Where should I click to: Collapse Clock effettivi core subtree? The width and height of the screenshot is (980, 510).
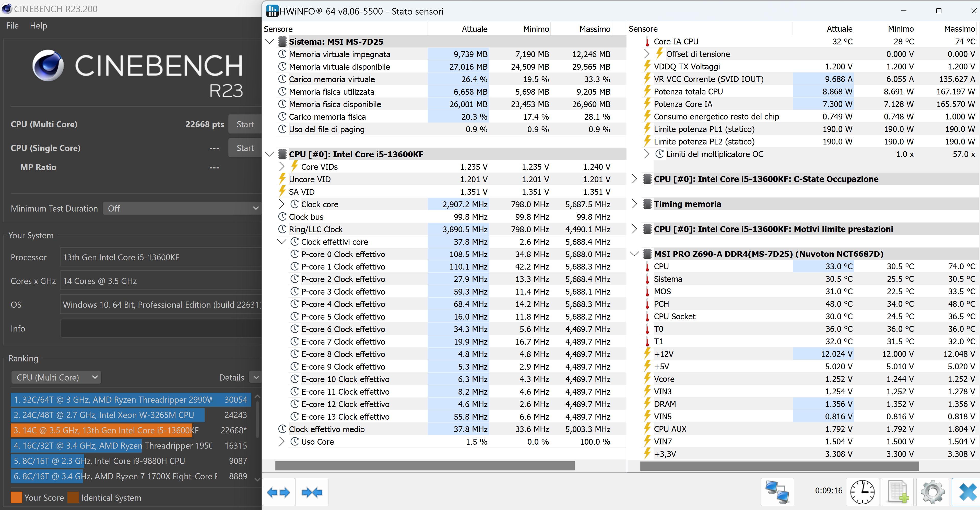coord(281,241)
